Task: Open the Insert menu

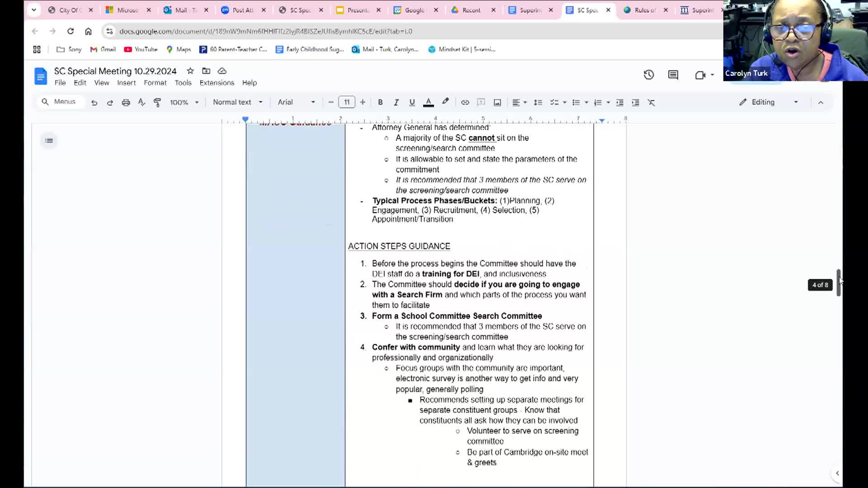Action: (126, 83)
